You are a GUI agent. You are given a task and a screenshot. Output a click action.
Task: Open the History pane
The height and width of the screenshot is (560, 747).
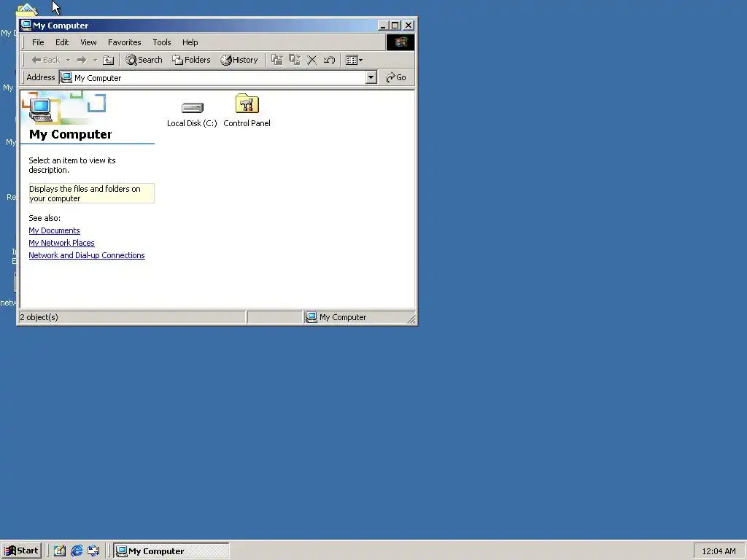pyautogui.click(x=239, y=60)
